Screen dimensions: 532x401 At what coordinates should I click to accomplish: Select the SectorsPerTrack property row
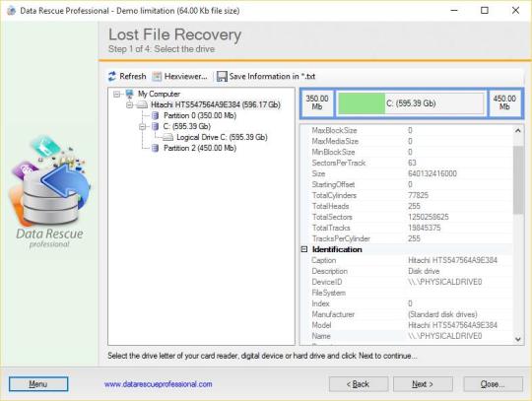[407, 163]
